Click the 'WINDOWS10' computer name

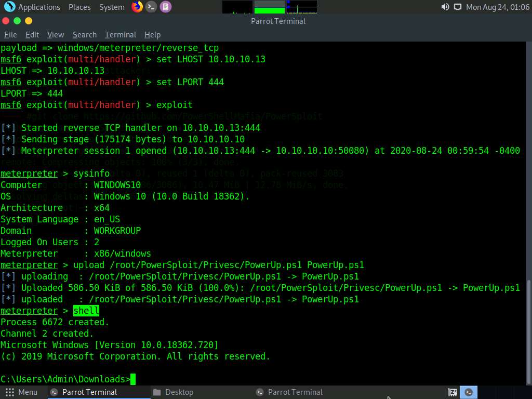(x=117, y=185)
